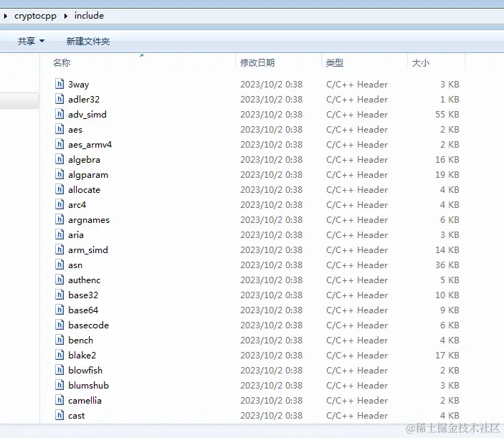
Task: Select the base32 file icon
Action: tap(60, 295)
